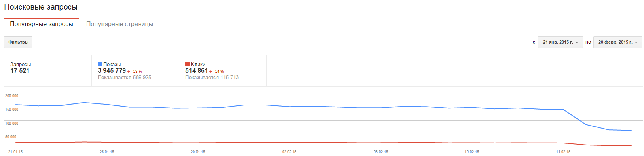Click the 14.02.15 date on chart axis
The width and height of the screenshot is (644, 156).
563,152
